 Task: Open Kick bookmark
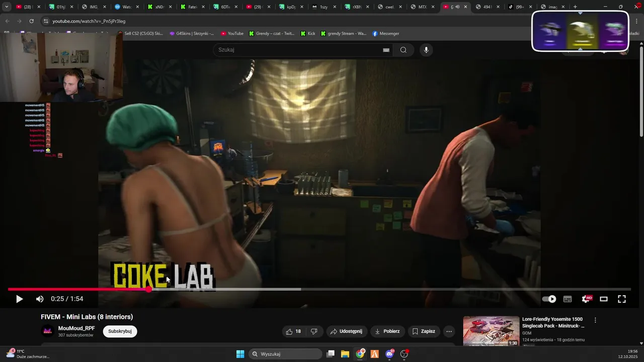[x=308, y=34]
